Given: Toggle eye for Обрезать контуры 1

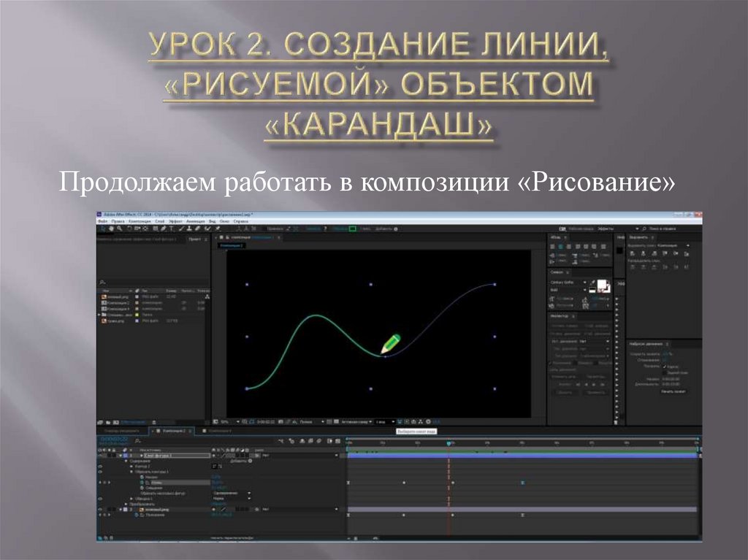Looking at the screenshot, I should pyautogui.click(x=99, y=472).
